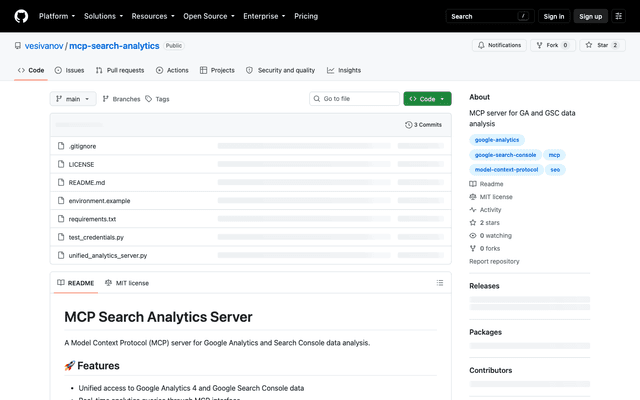The image size is (640, 400).
Task: Expand the green Code dropdown
Action: coord(427,99)
